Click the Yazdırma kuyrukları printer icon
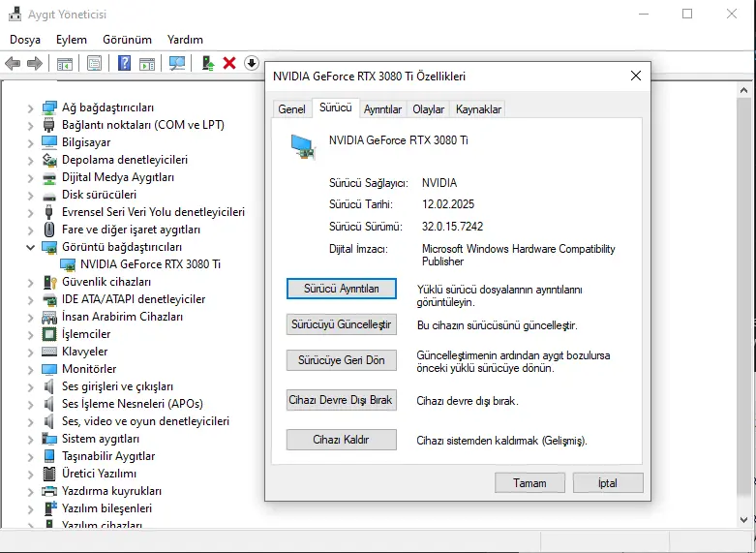The height and width of the screenshot is (553, 756). [49, 491]
